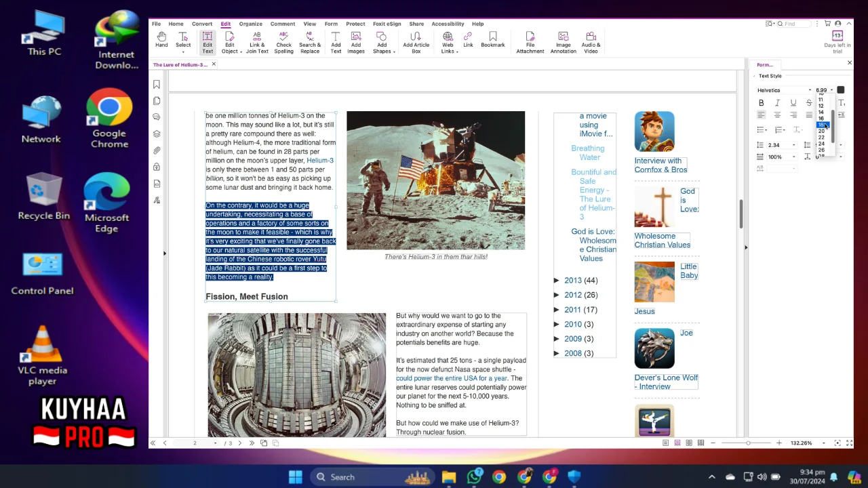Image resolution: width=868 pixels, height=488 pixels.
Task: Open the File menu
Action: point(156,24)
